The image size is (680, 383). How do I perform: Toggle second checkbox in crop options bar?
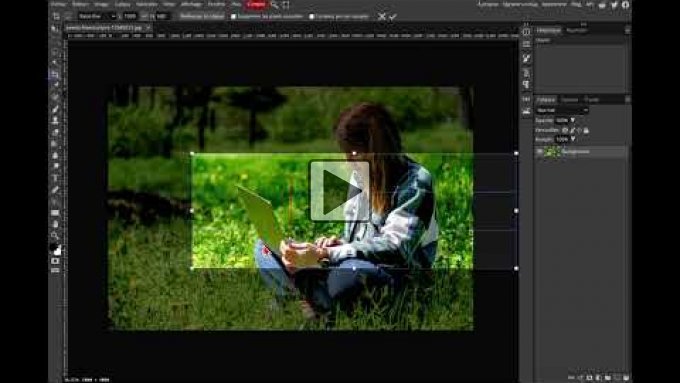[x=311, y=16]
